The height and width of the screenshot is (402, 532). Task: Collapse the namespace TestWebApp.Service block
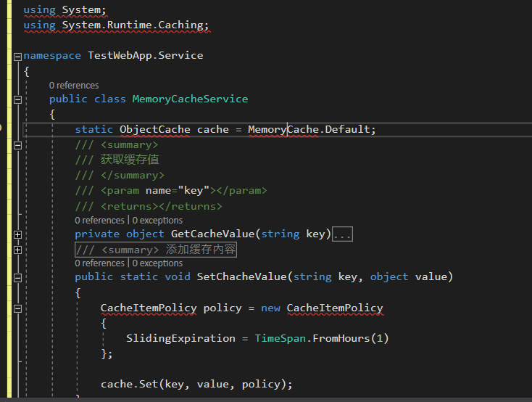tap(17, 56)
